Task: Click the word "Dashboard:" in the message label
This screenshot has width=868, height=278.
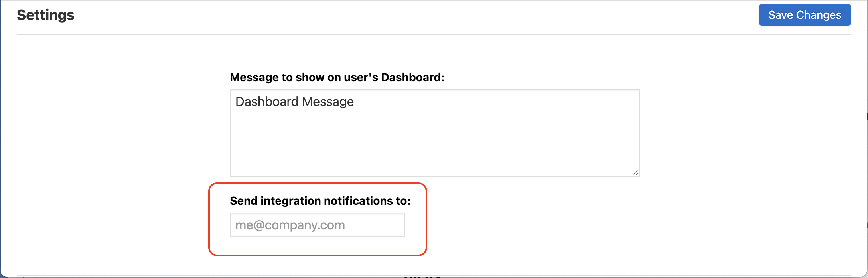Action: point(412,77)
